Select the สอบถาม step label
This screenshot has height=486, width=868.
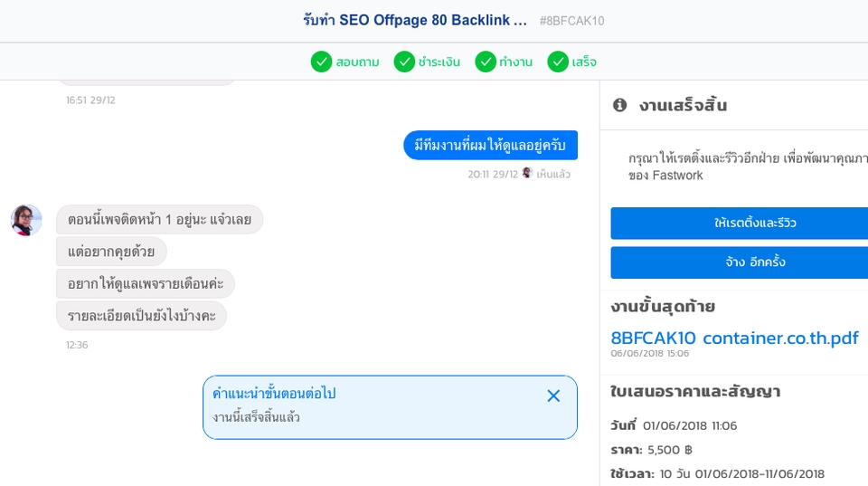pos(358,62)
